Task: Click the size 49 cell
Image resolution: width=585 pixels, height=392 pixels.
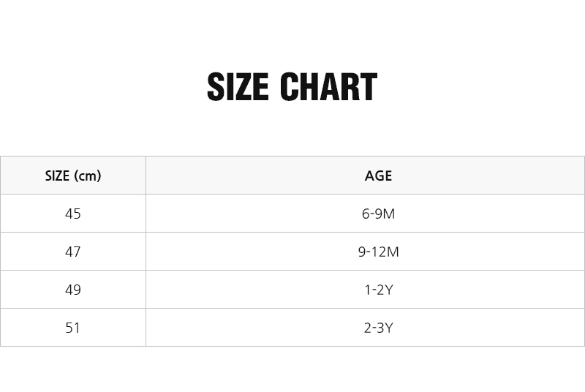Action: [73, 290]
